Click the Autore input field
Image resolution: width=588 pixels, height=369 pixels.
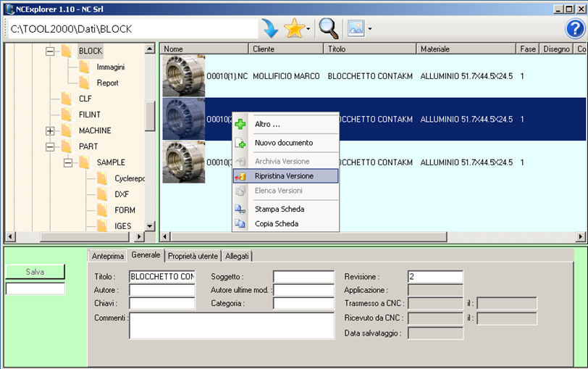pos(162,290)
